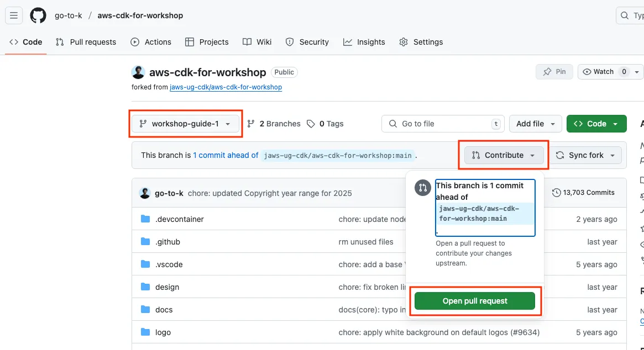Open the Insights tab
Screen dimensions: 644x350
tap(364, 42)
